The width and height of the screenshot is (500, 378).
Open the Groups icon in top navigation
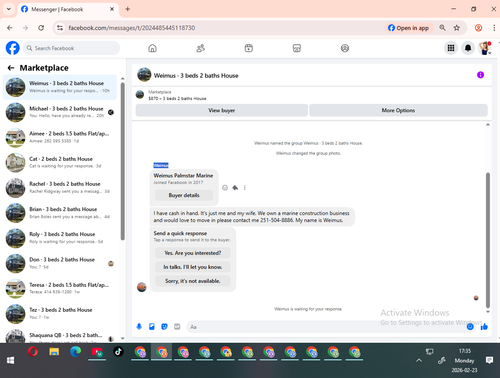coord(345,48)
